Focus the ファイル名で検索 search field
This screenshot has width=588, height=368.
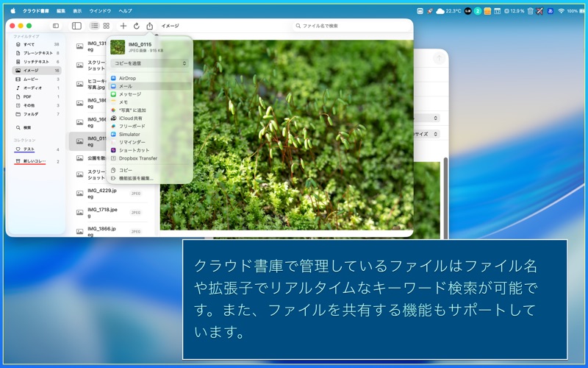[351, 26]
